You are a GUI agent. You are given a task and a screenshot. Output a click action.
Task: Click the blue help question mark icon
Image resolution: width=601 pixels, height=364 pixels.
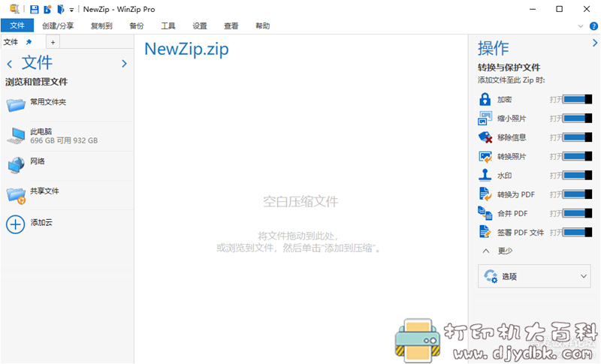click(593, 26)
